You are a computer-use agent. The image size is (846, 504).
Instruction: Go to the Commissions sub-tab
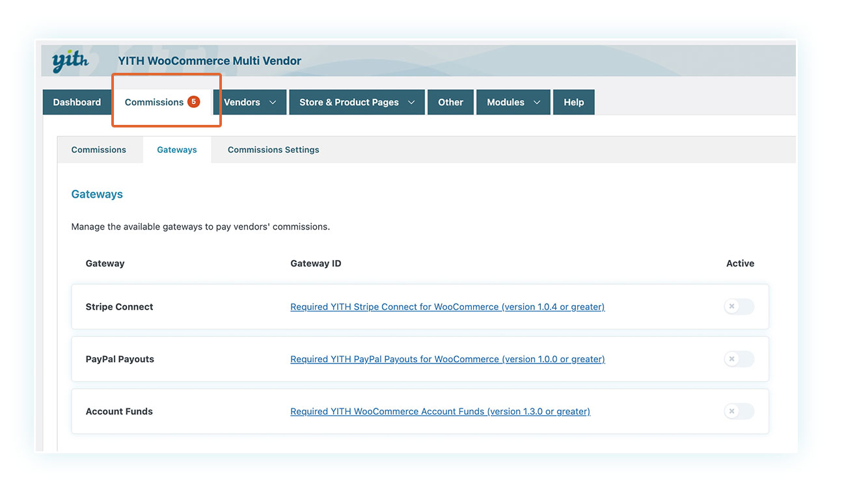(99, 150)
